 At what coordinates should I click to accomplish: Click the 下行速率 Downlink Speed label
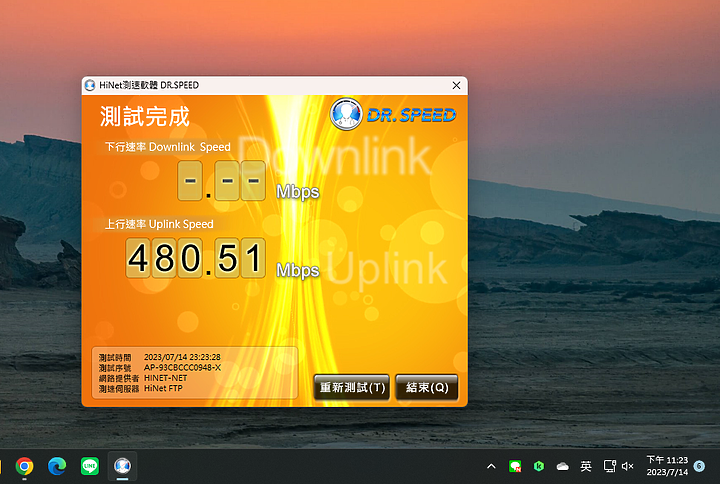[x=168, y=147]
